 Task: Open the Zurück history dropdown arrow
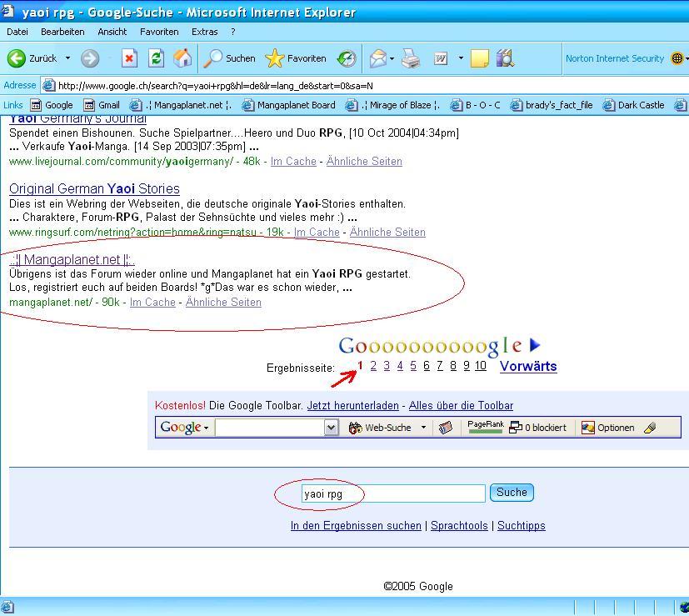coord(67,58)
